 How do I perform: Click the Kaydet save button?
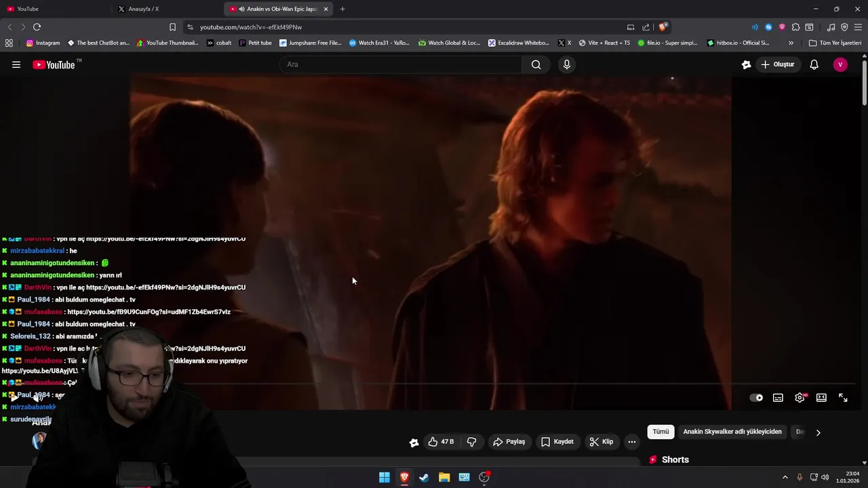[557, 442]
